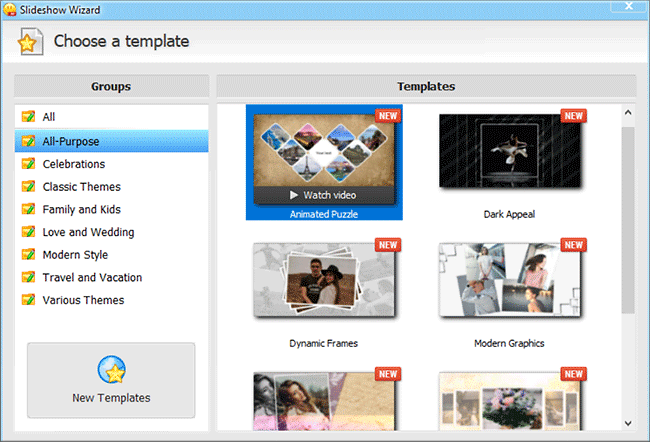Select the bottom-right flower bouquet template

pos(509,401)
